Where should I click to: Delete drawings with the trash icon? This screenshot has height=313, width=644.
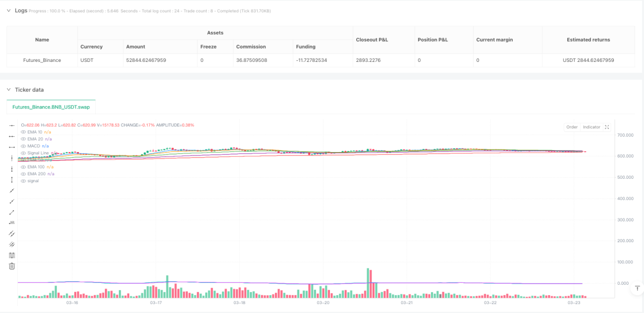(12, 266)
